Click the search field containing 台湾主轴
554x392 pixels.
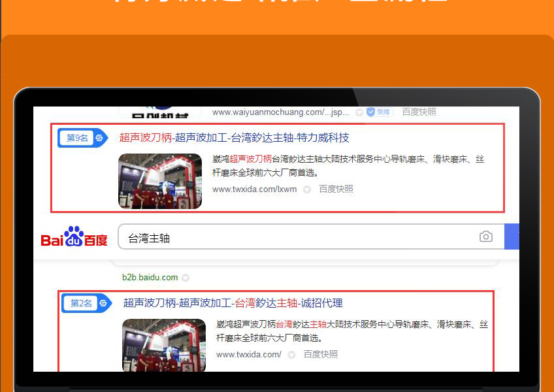(x=311, y=237)
